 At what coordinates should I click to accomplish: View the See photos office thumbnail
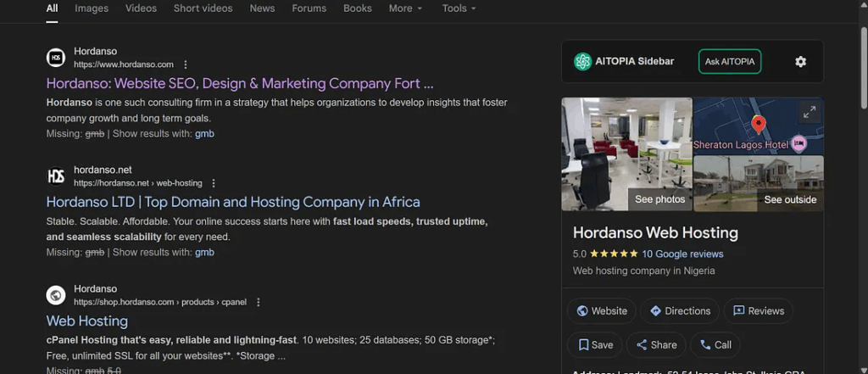(626, 154)
